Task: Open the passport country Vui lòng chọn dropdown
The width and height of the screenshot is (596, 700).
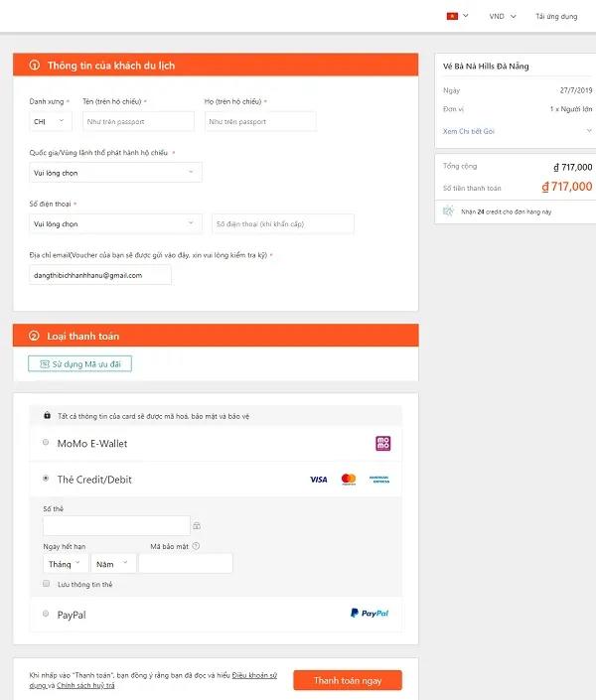Action: click(115, 173)
